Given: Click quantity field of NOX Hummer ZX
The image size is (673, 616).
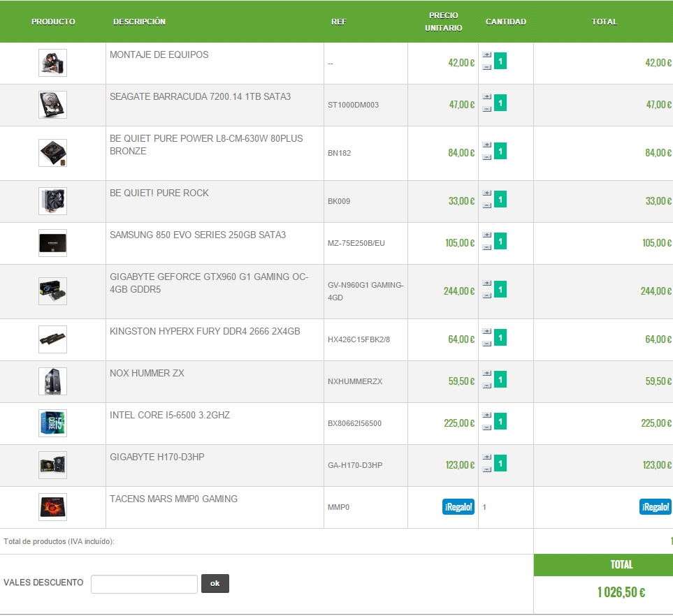Looking at the screenshot, I should pyautogui.click(x=500, y=379).
